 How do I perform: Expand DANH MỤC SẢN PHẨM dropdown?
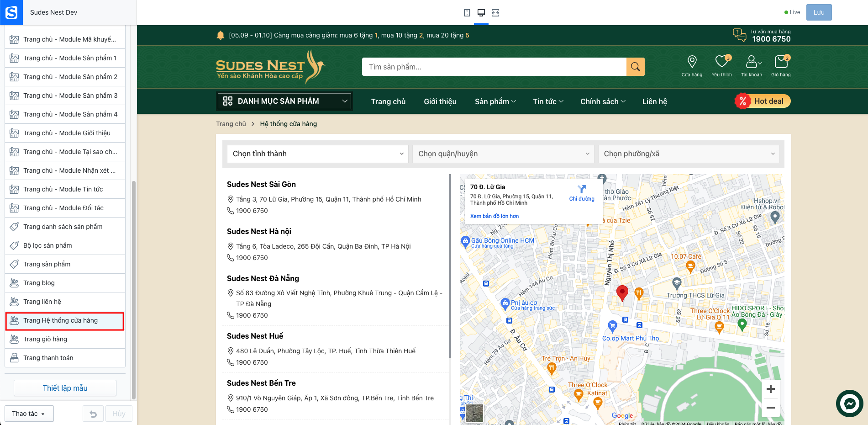coord(284,101)
